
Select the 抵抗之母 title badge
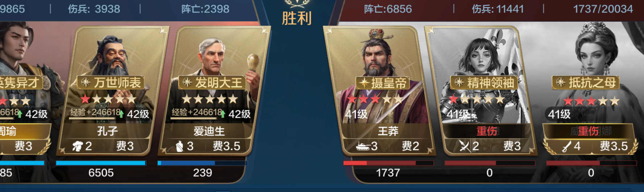click(x=586, y=83)
